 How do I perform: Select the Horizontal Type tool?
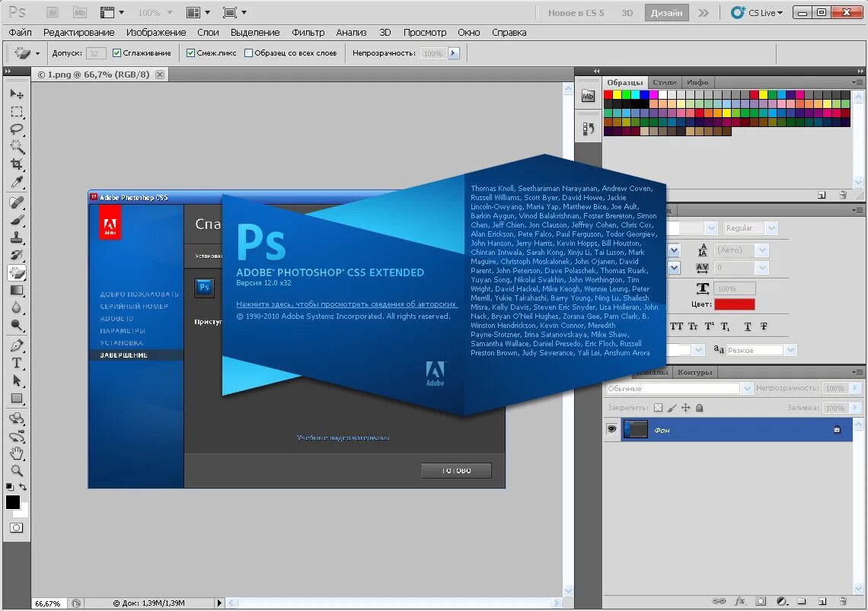[x=17, y=364]
